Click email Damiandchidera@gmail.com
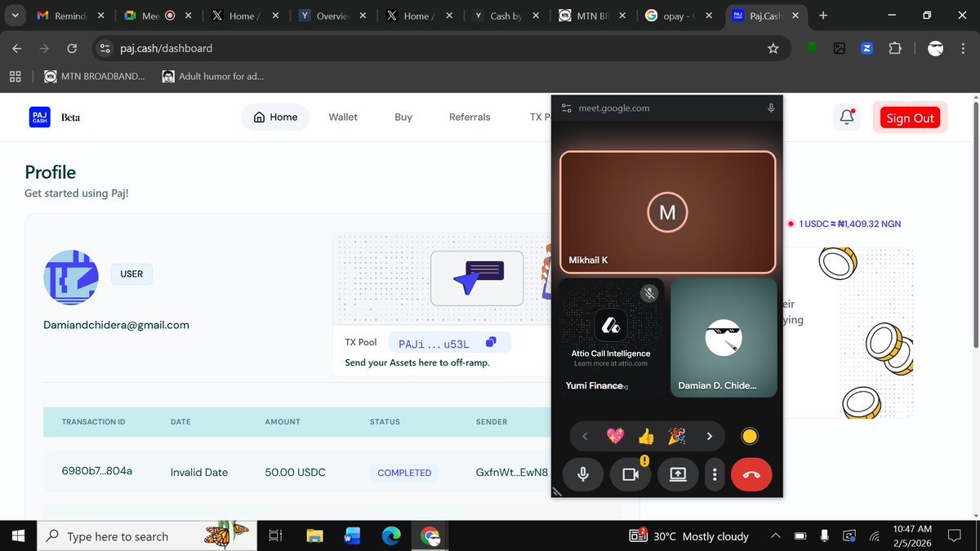The width and height of the screenshot is (980, 551). (116, 325)
